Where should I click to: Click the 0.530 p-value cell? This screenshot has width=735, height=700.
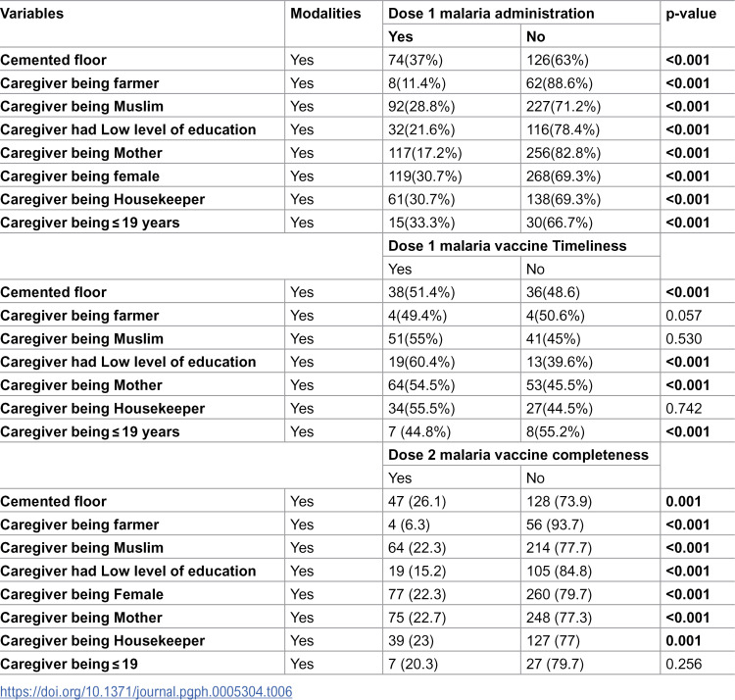[683, 338]
